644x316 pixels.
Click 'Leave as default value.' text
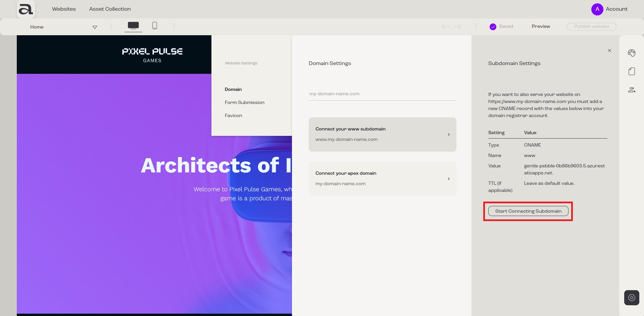549,183
